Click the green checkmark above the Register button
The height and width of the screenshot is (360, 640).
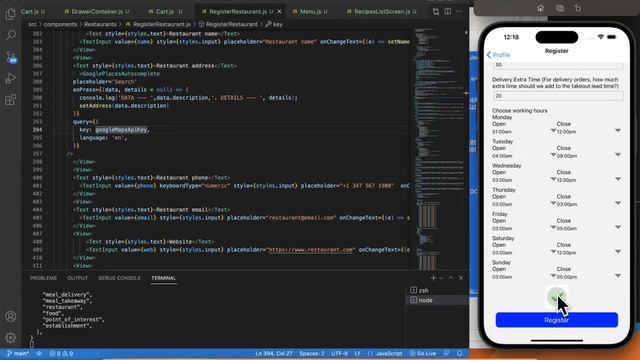(556, 296)
